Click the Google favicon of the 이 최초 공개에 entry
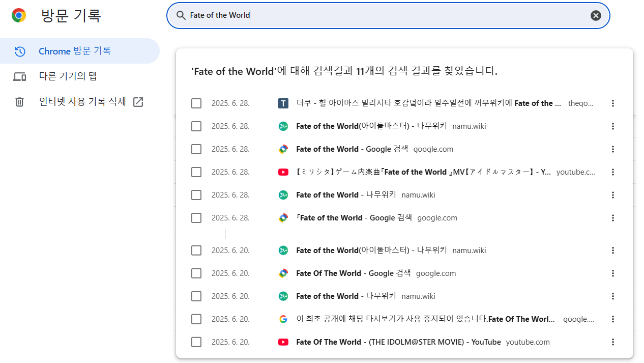644x363 pixels. [x=283, y=319]
